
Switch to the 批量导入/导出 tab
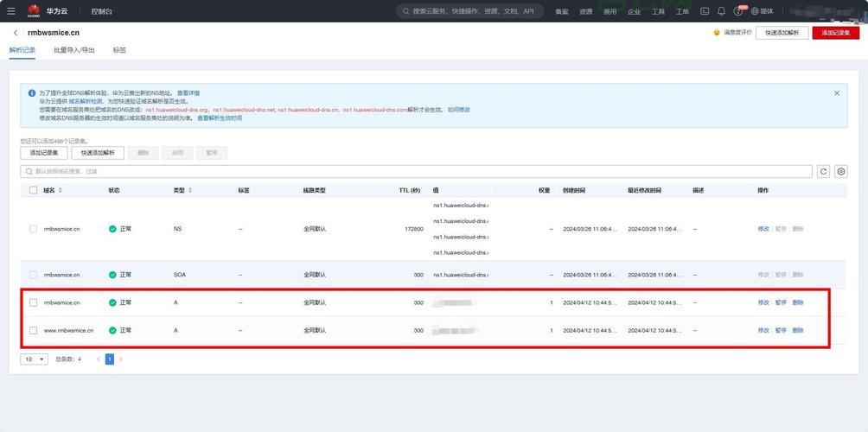(x=73, y=50)
